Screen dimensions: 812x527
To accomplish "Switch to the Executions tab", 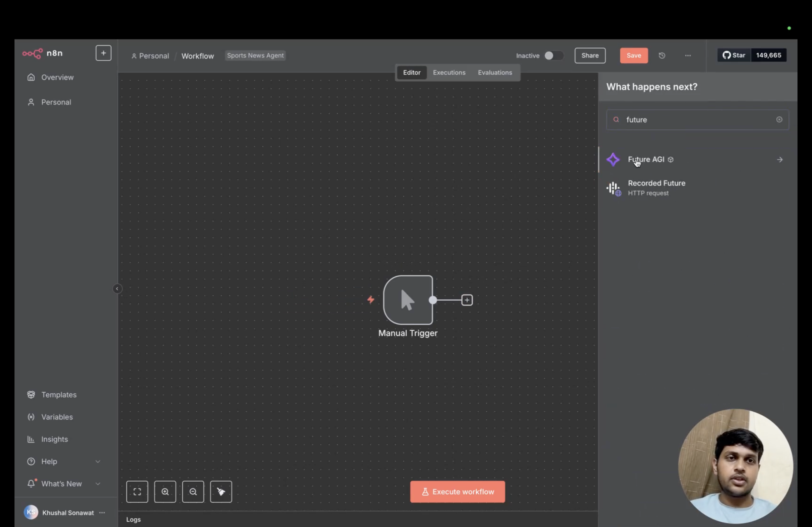I will [449, 72].
